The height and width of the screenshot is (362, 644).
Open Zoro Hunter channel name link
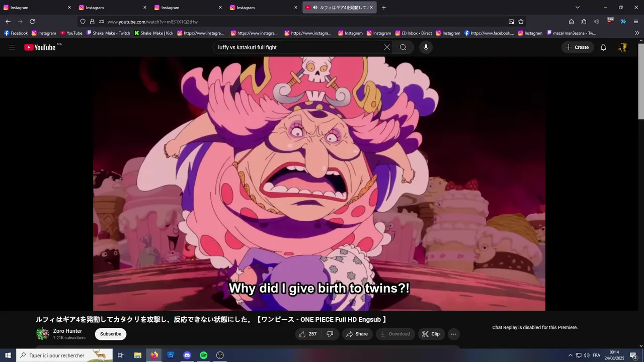67,331
